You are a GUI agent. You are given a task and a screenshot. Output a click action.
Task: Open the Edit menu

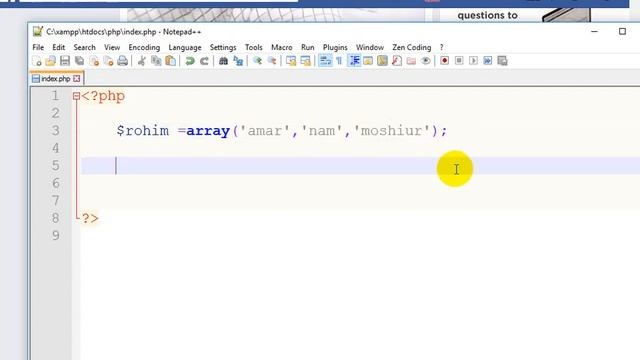58,47
